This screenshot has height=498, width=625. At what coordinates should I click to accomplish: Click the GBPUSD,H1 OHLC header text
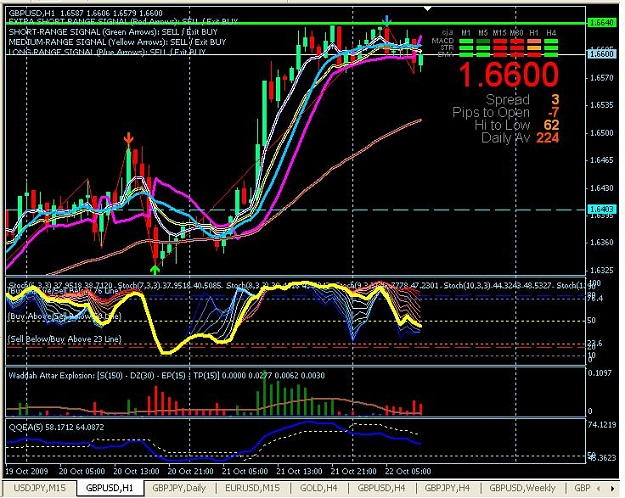tap(85, 13)
